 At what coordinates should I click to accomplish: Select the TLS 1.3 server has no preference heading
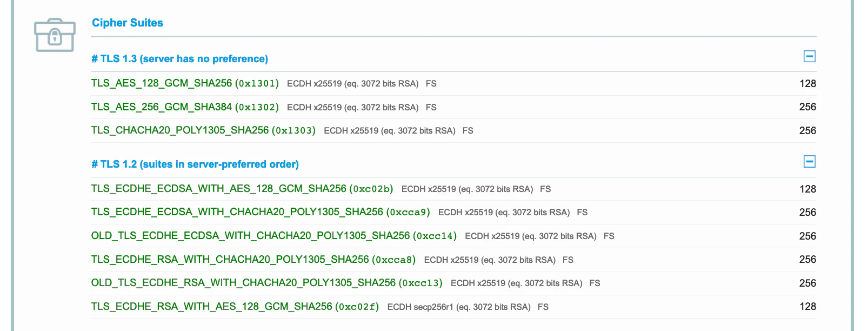[x=179, y=58]
